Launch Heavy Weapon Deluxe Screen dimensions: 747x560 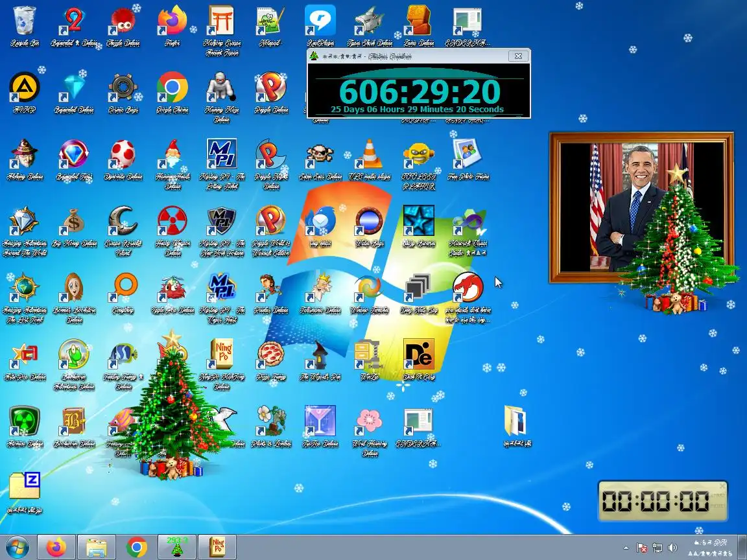172,222
